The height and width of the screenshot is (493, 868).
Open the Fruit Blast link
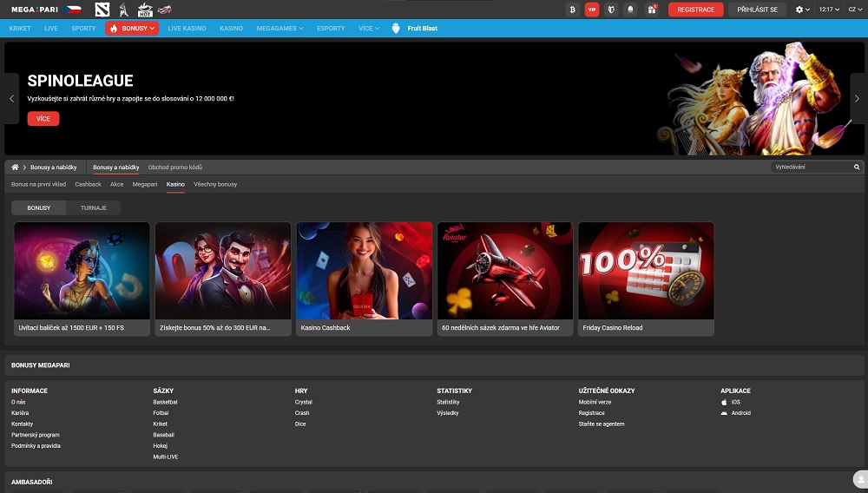coord(423,29)
